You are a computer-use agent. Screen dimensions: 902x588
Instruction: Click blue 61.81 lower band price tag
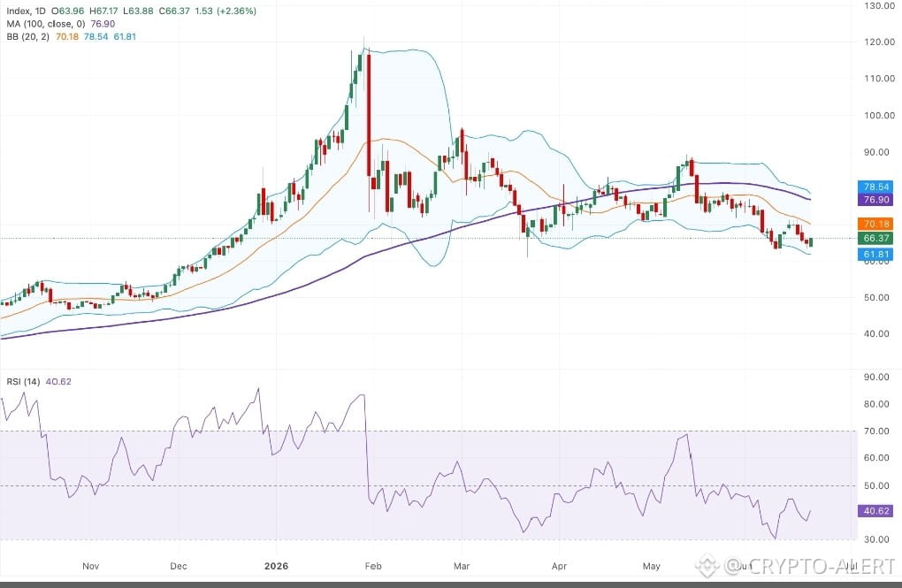[875, 255]
